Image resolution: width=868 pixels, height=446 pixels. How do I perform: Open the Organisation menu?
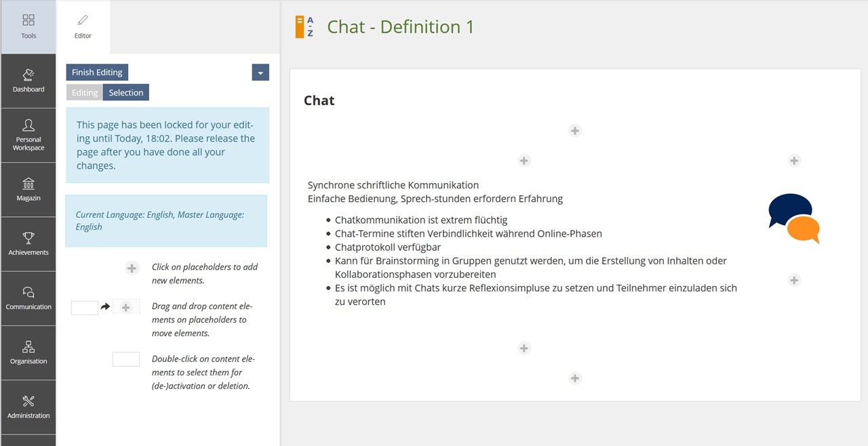28,353
